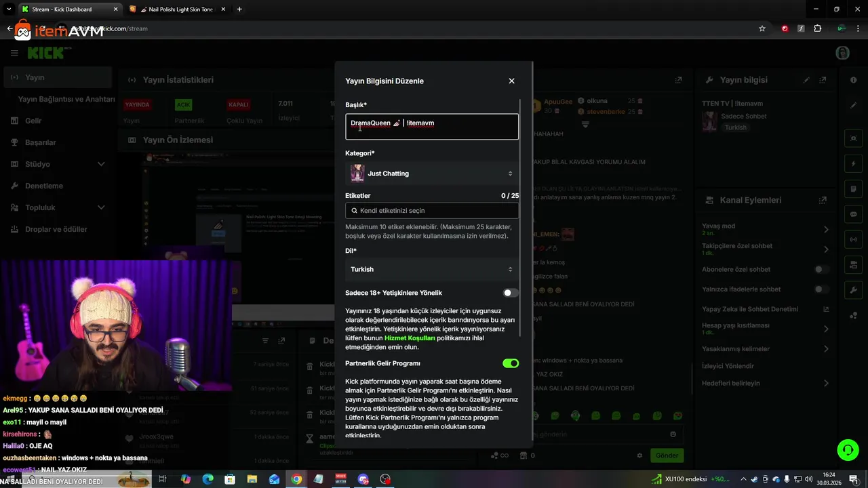Click the pencil icon in right icon strip
The width and height of the screenshot is (868, 488).
pyautogui.click(x=853, y=105)
